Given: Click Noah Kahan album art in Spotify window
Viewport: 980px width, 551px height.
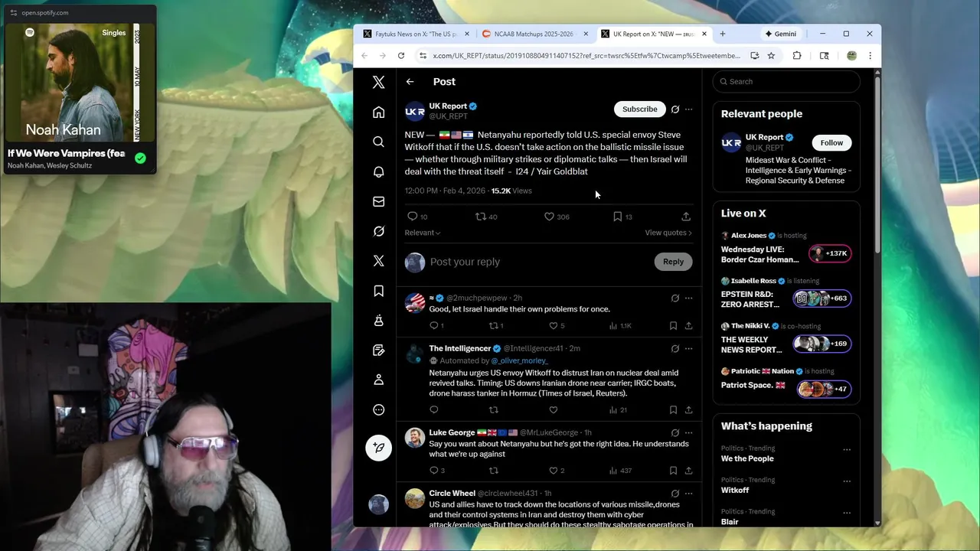Looking at the screenshot, I should click(x=81, y=82).
